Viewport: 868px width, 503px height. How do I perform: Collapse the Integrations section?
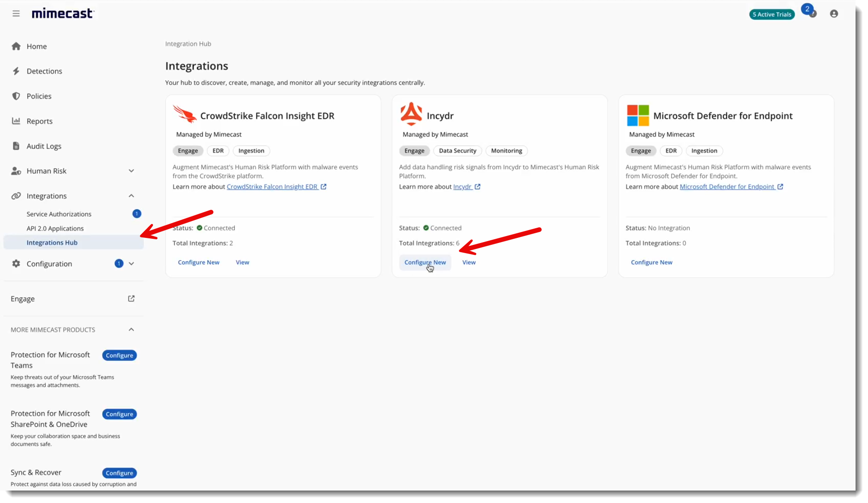[x=131, y=195]
